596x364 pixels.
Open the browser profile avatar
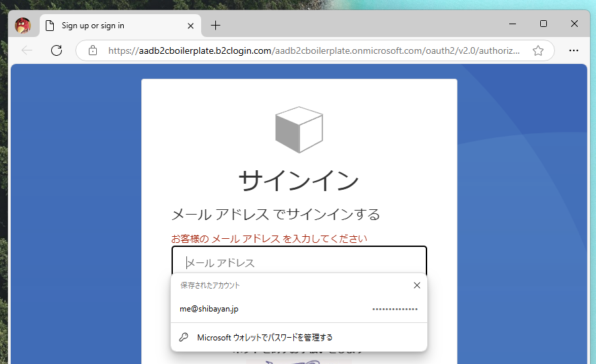23,26
